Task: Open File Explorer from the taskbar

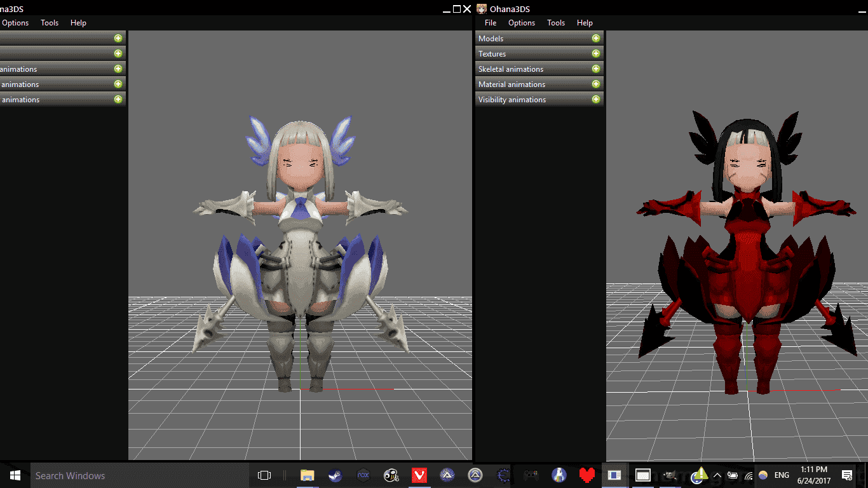Action: tap(308, 475)
